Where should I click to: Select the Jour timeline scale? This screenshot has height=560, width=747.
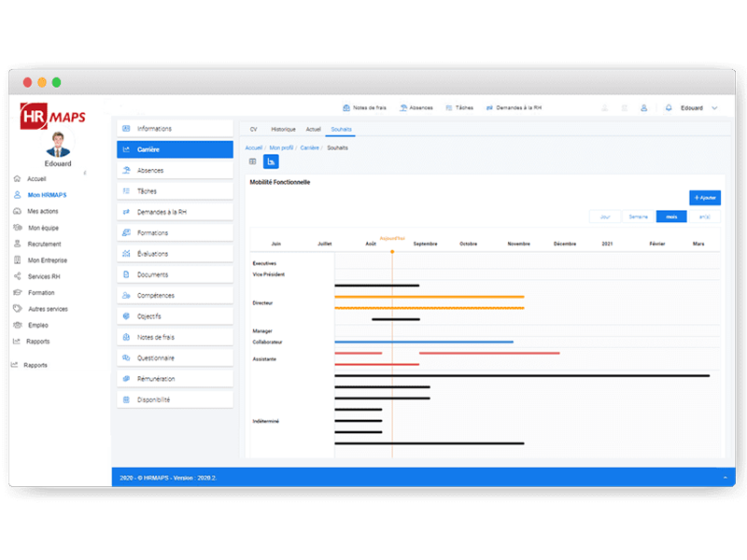click(x=605, y=217)
